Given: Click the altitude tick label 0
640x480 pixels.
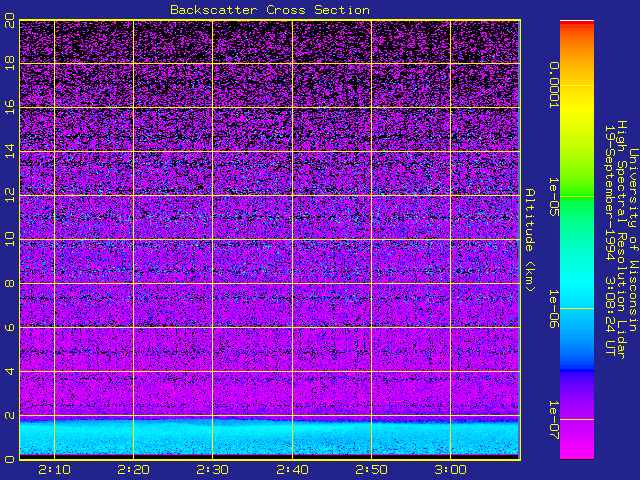Looking at the screenshot, I should [x=10, y=459].
